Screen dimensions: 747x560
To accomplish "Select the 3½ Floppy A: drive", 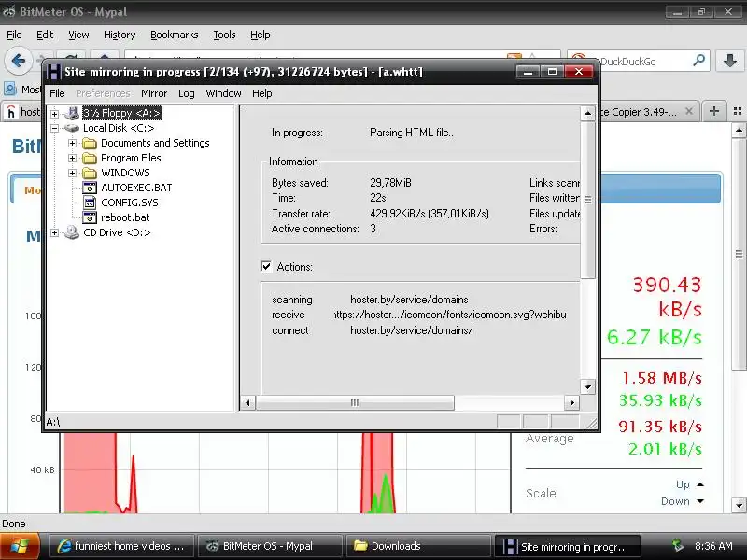I will (x=122, y=113).
